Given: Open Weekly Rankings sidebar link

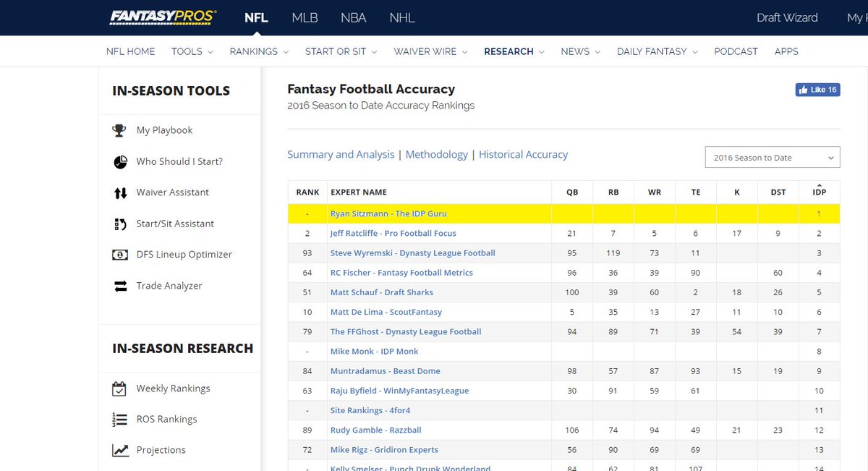Looking at the screenshot, I should click(174, 389).
